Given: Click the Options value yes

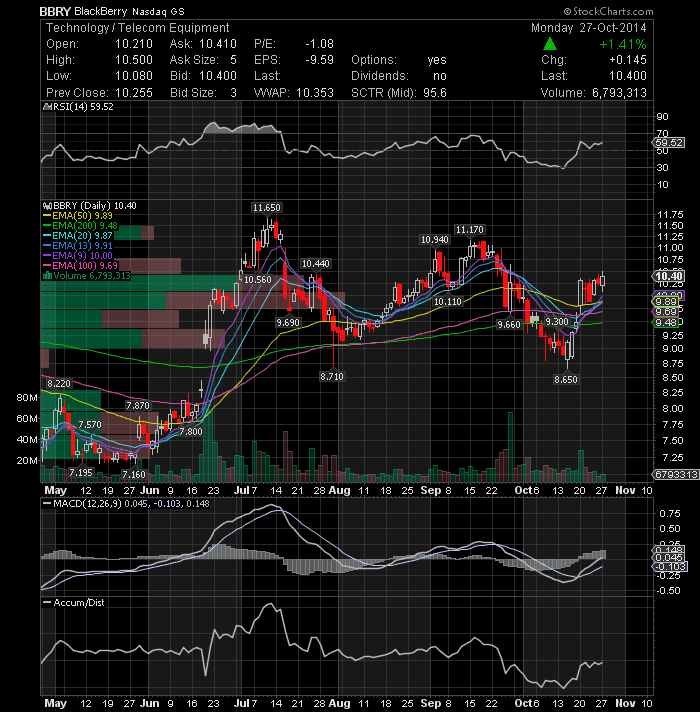Looking at the screenshot, I should pos(437,60).
